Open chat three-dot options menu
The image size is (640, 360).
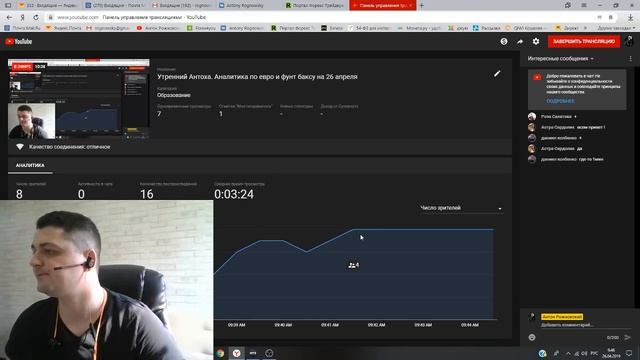[x=630, y=59]
